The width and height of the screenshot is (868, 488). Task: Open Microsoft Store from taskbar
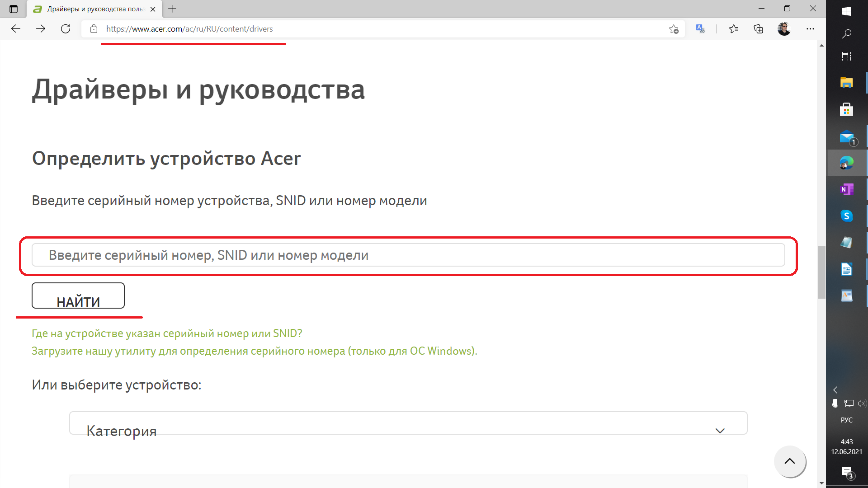(847, 109)
